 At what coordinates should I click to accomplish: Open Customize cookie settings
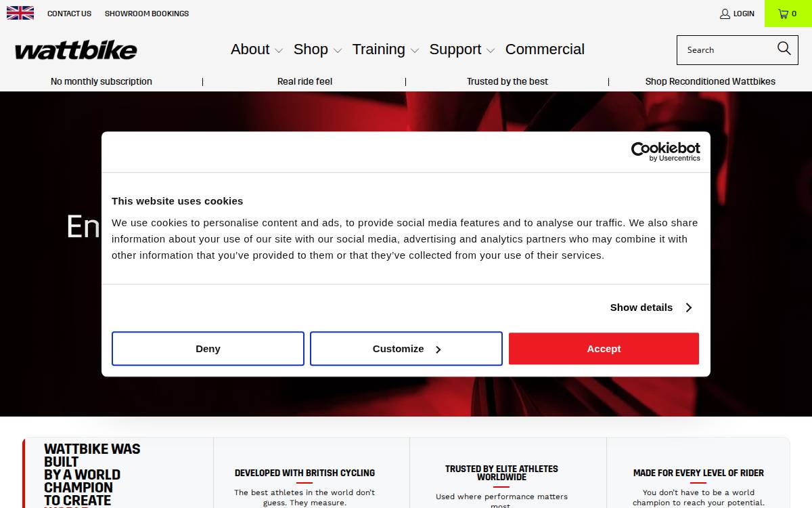pos(406,349)
